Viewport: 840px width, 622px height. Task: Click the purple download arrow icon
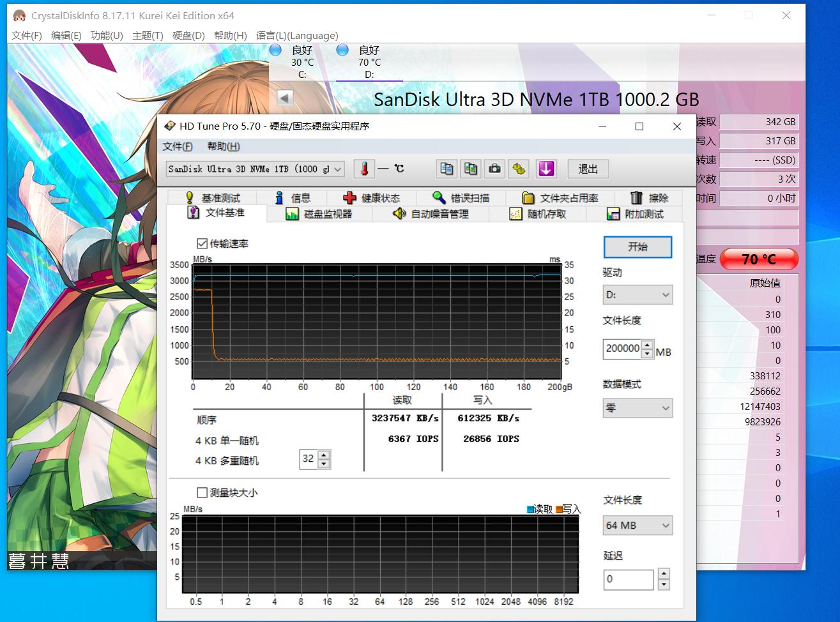pyautogui.click(x=546, y=169)
